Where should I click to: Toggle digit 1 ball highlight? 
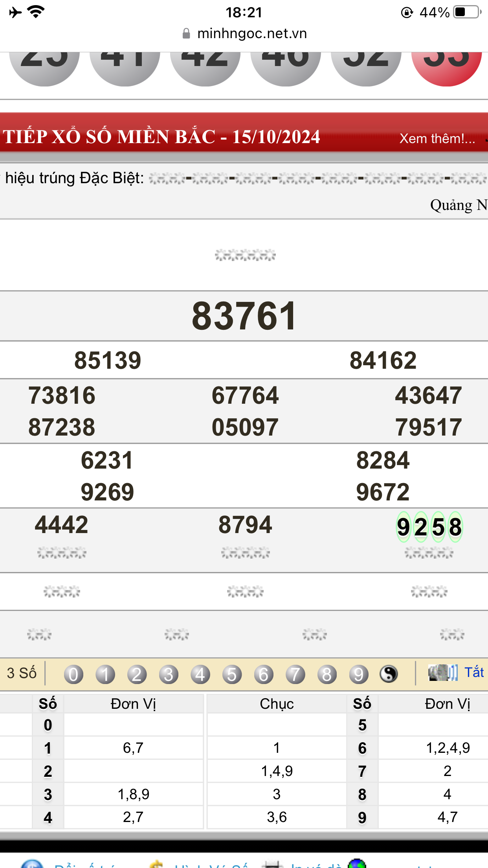pos(105,674)
